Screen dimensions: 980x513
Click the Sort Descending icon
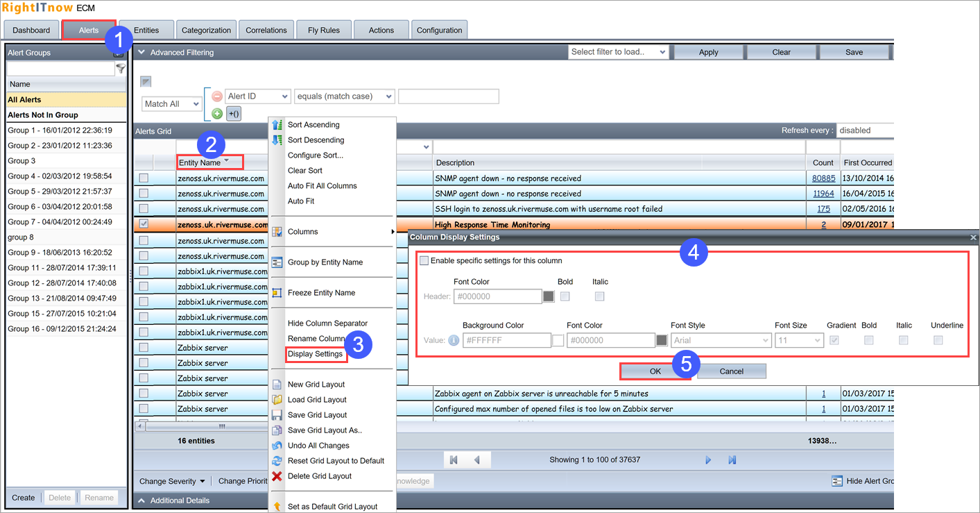[277, 140]
